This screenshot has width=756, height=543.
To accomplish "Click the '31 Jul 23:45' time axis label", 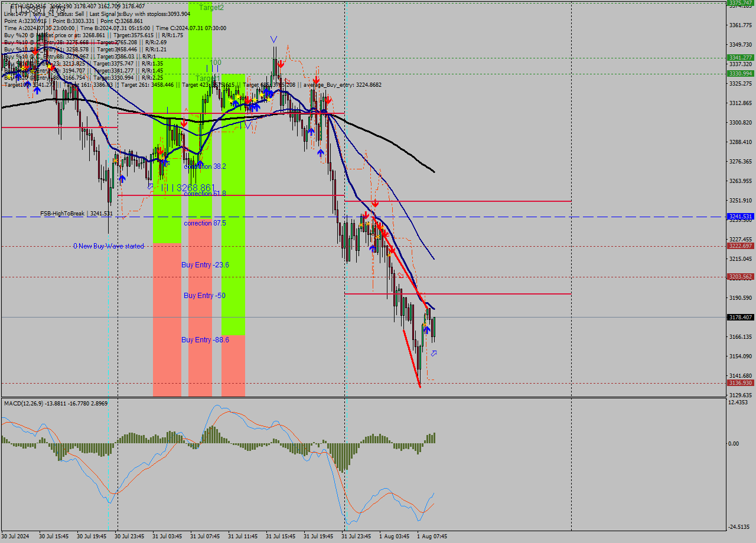I will [x=356, y=537].
